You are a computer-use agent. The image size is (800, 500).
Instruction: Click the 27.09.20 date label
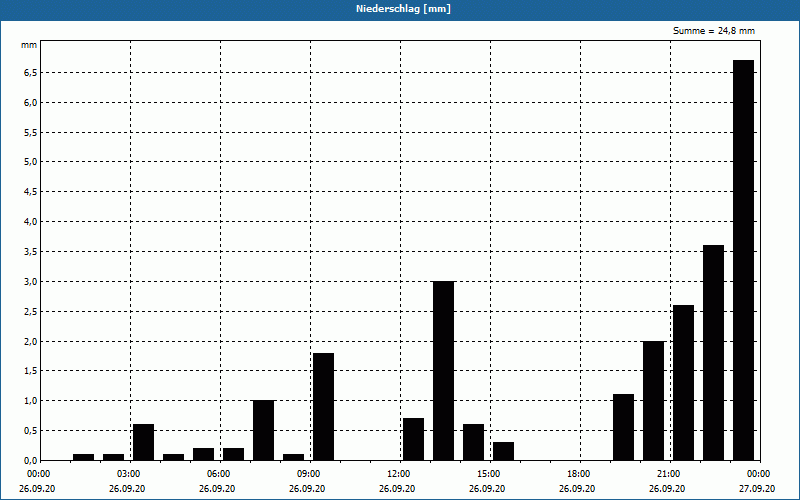757,488
